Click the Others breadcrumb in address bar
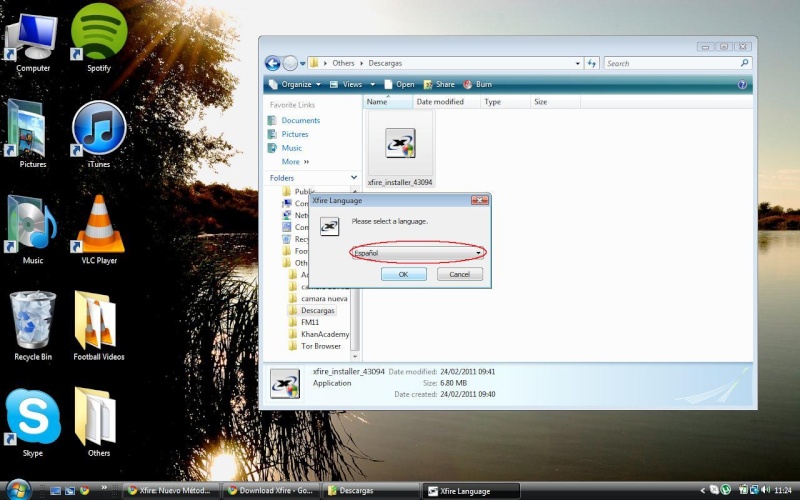This screenshot has height=500, width=800. coord(343,63)
